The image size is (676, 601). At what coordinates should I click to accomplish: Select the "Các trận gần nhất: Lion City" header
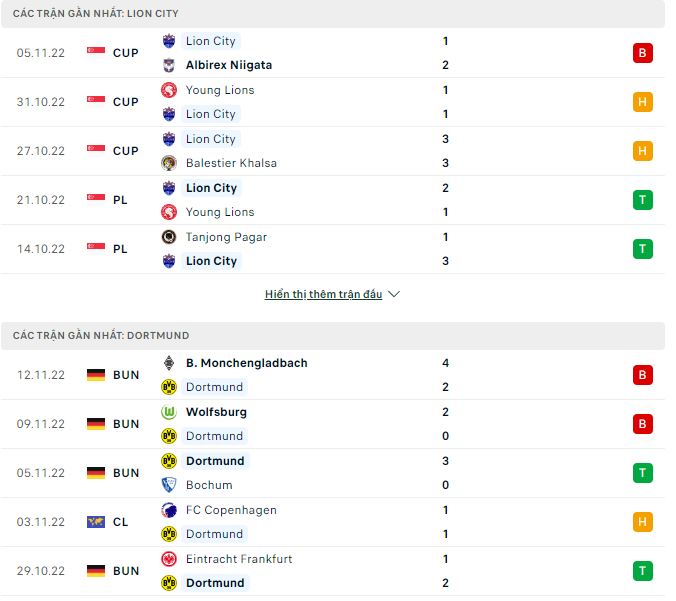[x=96, y=14]
